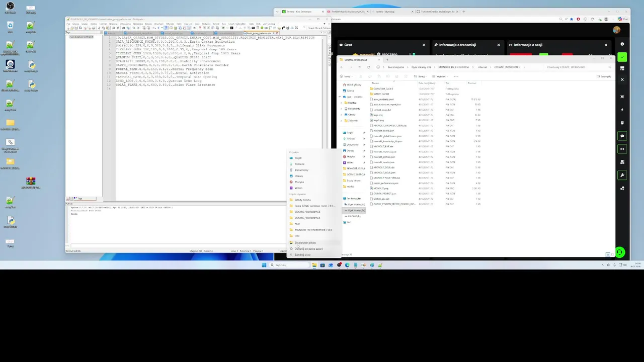The image size is (644, 362).
Task: Select Ten komputer in Explorer navigation pane
Action: tap(355, 199)
